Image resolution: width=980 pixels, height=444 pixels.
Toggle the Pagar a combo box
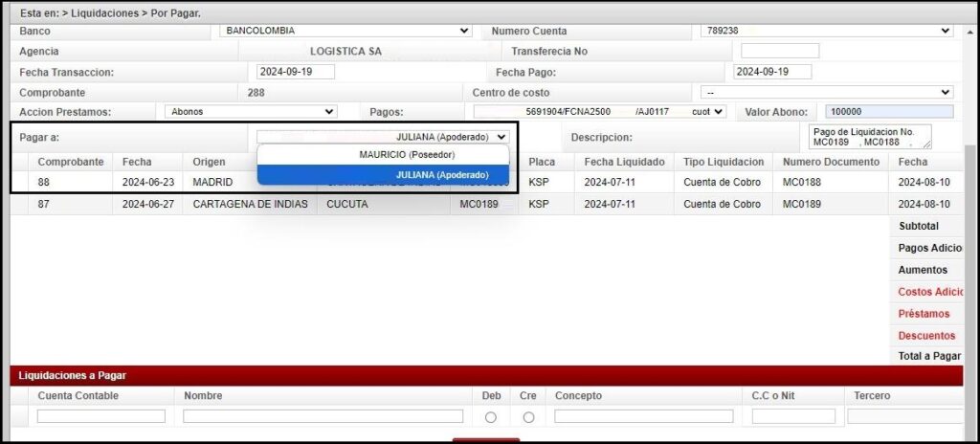pos(383,137)
